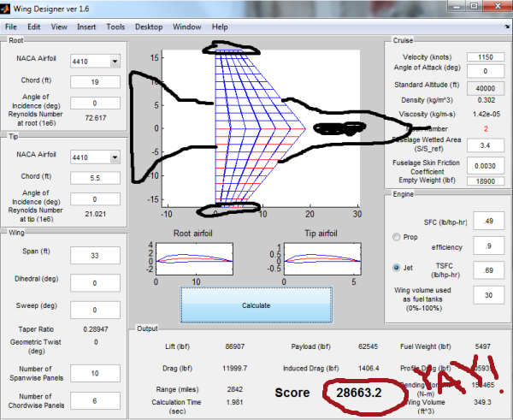Click the Standard Altitude input field
Viewport: 513px width, 420px height.
tap(474, 86)
